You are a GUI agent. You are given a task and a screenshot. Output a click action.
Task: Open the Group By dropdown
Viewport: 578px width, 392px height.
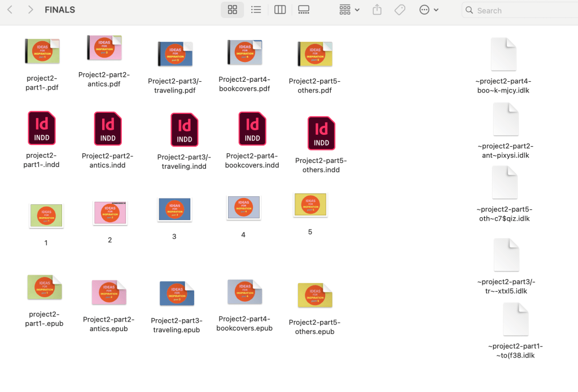point(349,10)
